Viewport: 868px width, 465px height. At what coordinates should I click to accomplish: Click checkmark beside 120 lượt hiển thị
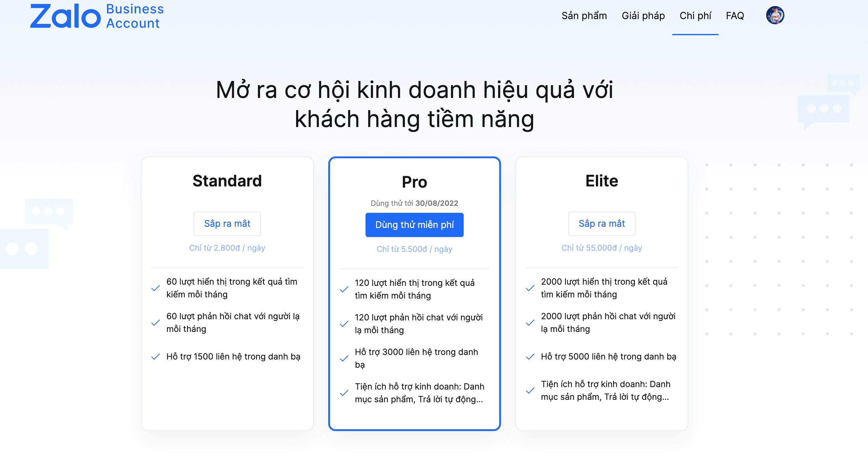point(344,289)
